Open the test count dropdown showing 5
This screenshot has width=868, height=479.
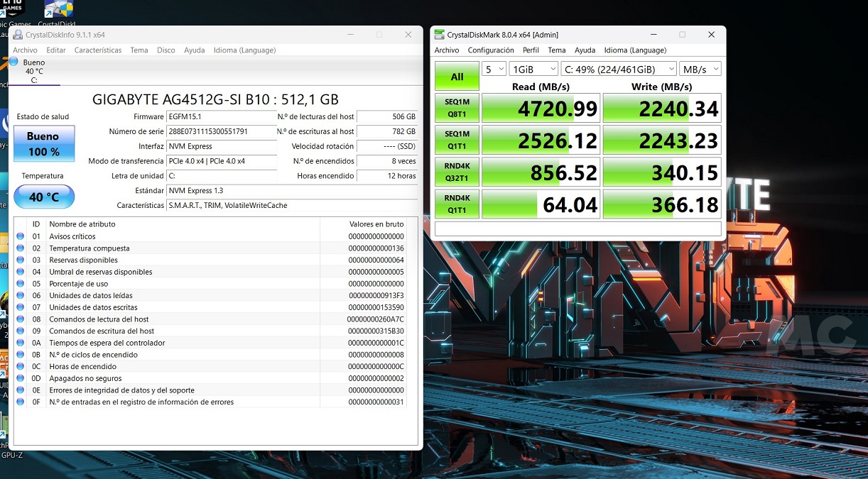(x=494, y=69)
